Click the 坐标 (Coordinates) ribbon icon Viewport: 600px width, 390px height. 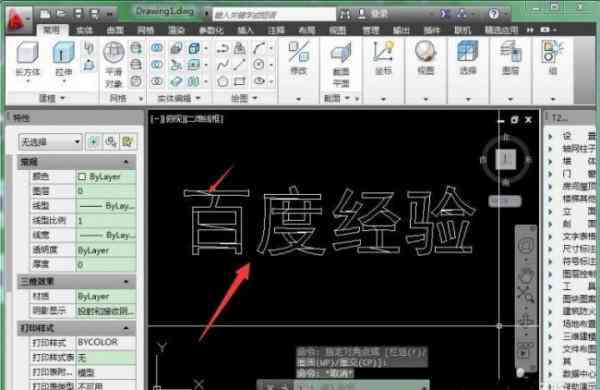point(383,58)
